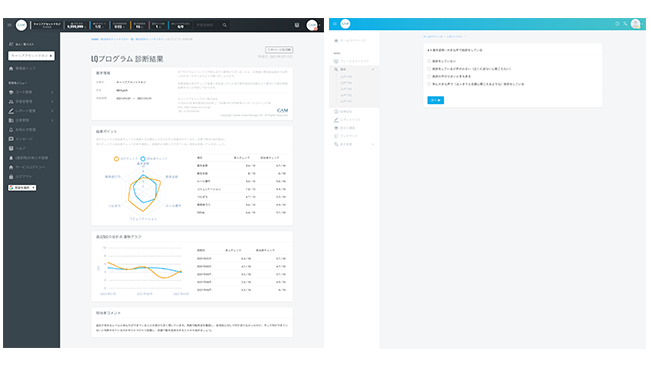Collapse the search section with JLPT items
This screenshot has width=651, height=383.
[355, 69]
